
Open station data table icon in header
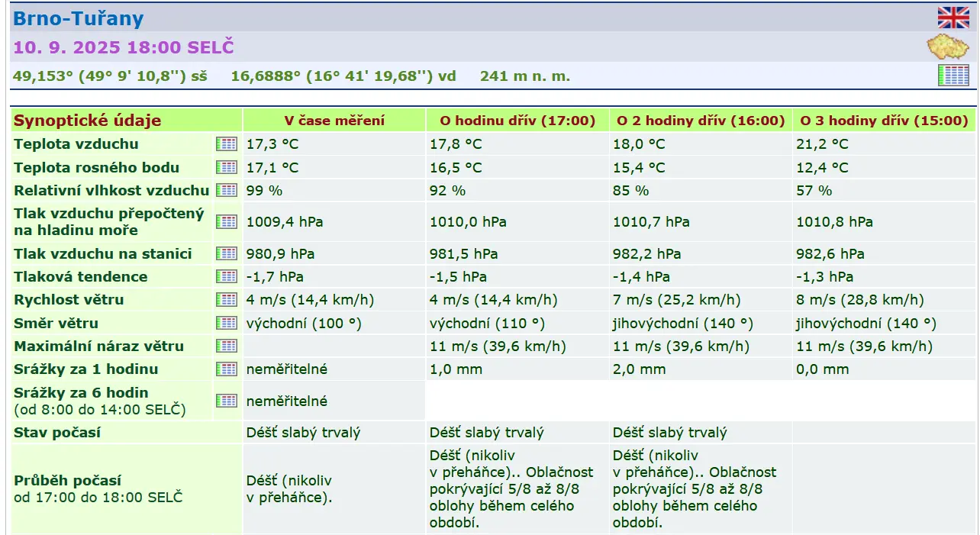(953, 76)
